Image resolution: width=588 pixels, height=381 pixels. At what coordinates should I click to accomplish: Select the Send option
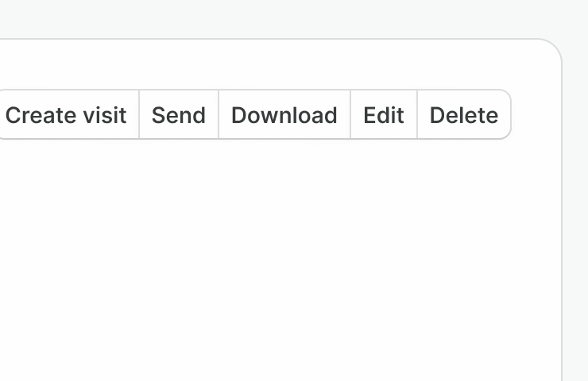(x=179, y=115)
